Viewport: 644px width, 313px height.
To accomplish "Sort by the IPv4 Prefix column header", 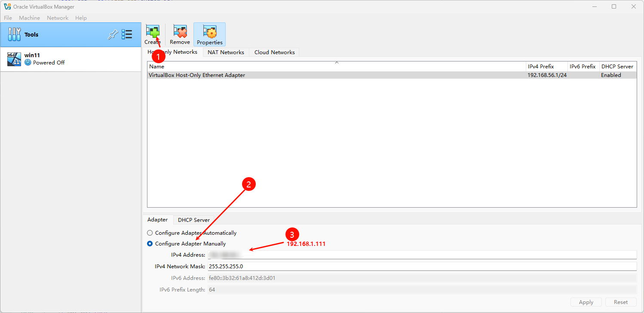I will click(x=547, y=67).
